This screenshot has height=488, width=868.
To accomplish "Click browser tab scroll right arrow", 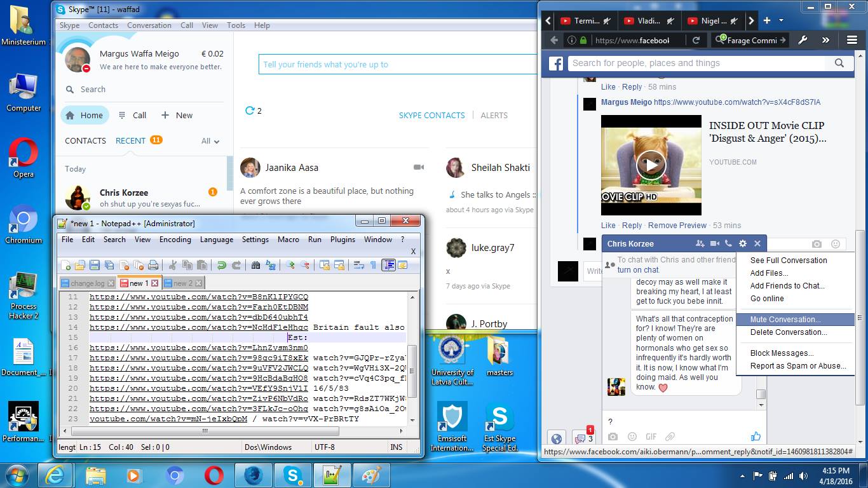I will (x=751, y=20).
